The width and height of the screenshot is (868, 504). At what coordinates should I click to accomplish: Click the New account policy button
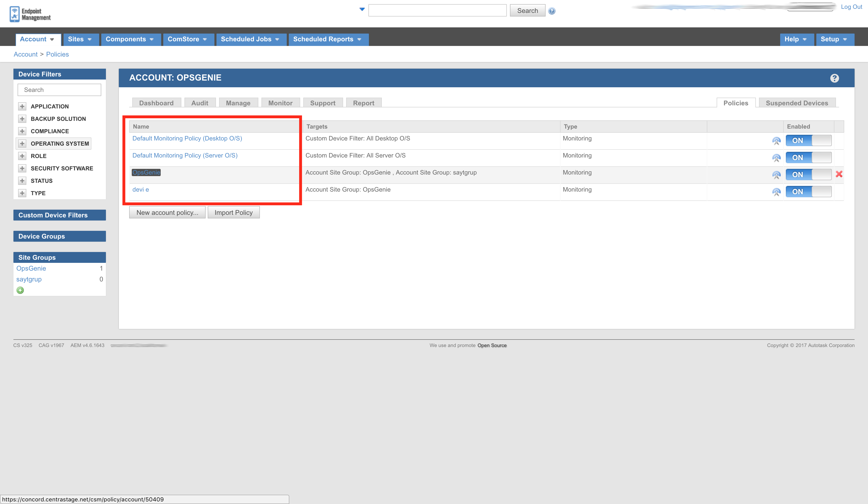click(x=167, y=212)
